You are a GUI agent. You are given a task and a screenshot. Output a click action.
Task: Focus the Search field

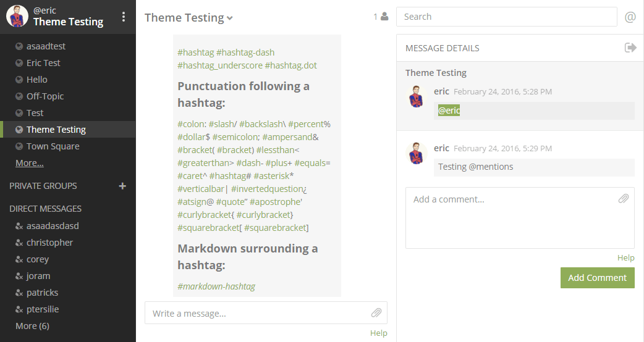(x=506, y=17)
